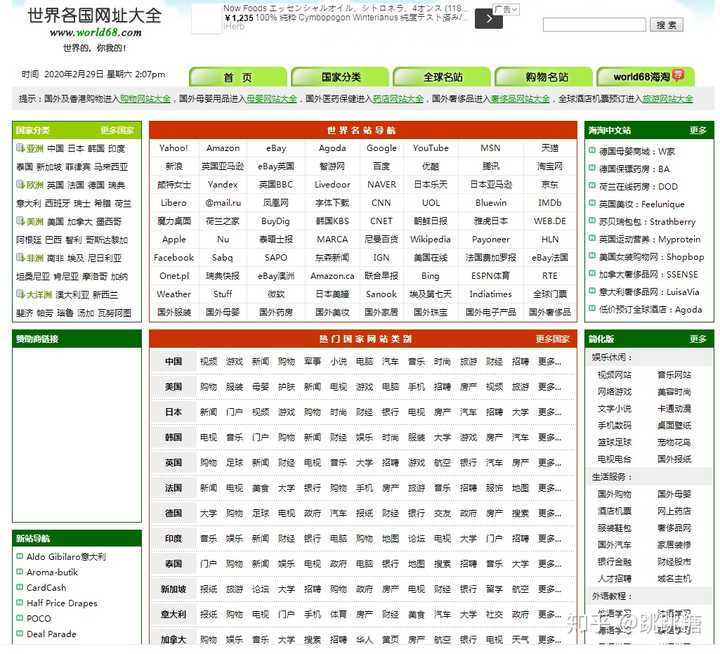Switch to the 购物名站 tab
Screen dimensions: 720x654
click(x=544, y=77)
